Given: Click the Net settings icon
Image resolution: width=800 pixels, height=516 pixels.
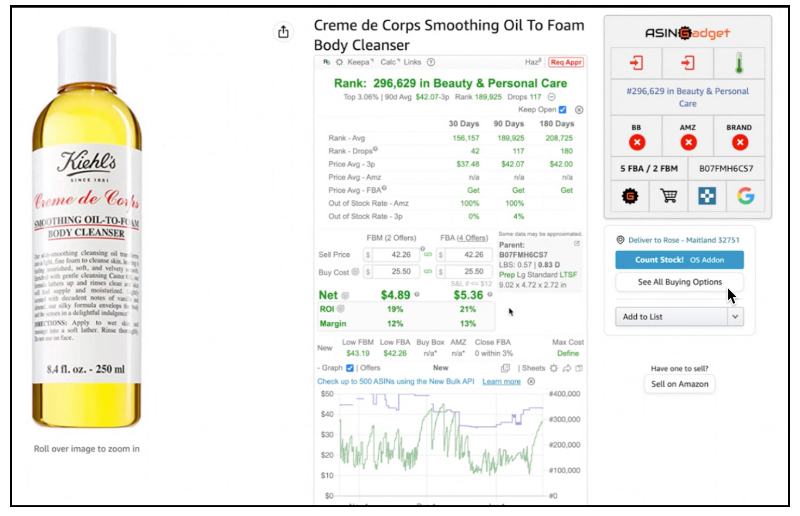Looking at the screenshot, I should click(x=345, y=296).
